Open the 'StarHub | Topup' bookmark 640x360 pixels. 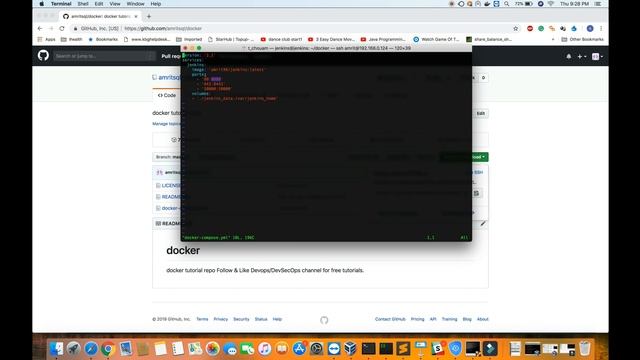[x=231, y=40]
